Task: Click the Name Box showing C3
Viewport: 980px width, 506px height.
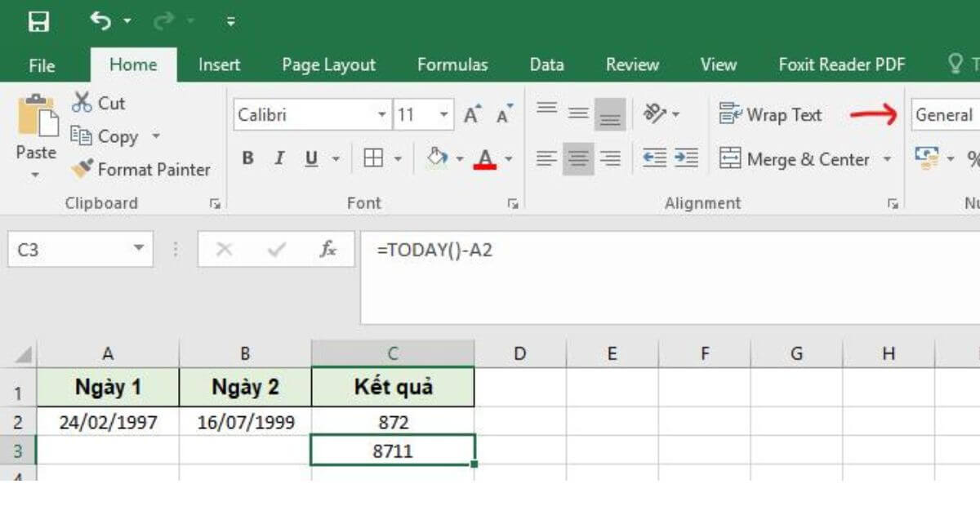Action: click(x=67, y=249)
